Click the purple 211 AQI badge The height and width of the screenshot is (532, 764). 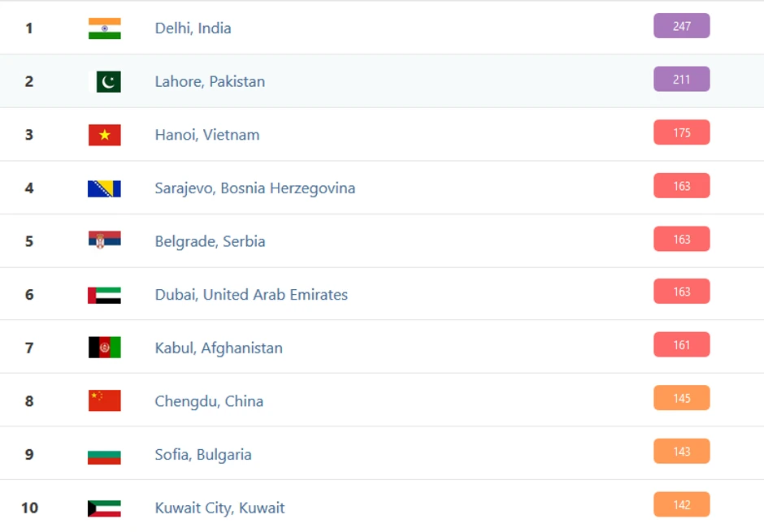pyautogui.click(x=681, y=79)
